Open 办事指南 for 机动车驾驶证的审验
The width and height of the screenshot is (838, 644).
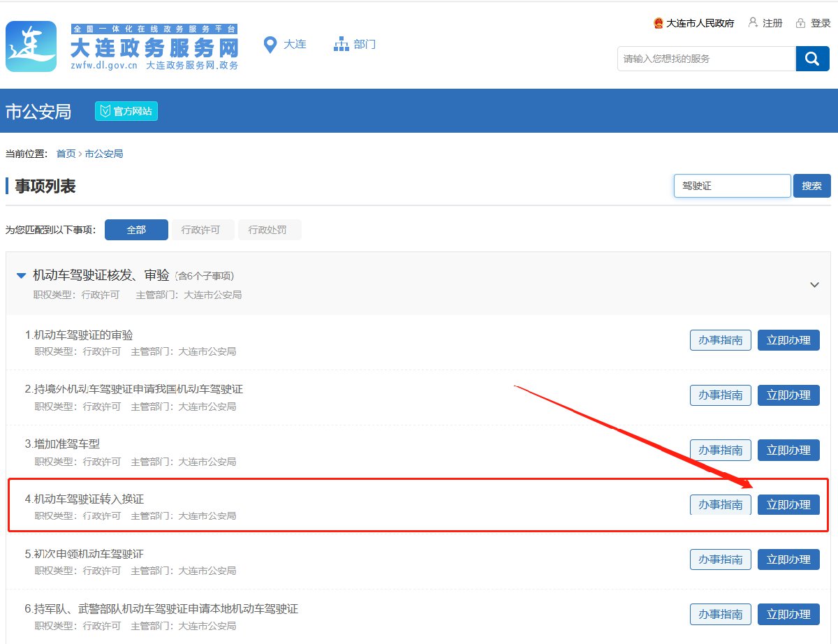(x=721, y=340)
